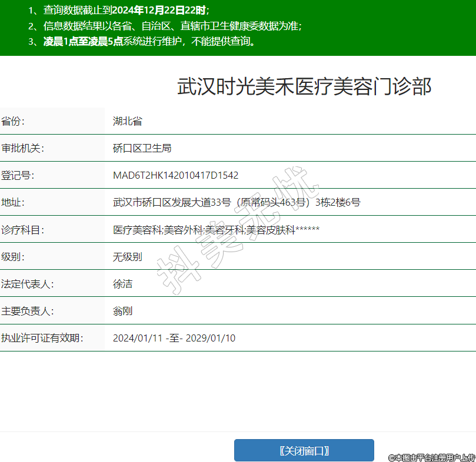Click the 【关闭窗口】 button
The width and height of the screenshot is (476, 462).
(x=304, y=450)
